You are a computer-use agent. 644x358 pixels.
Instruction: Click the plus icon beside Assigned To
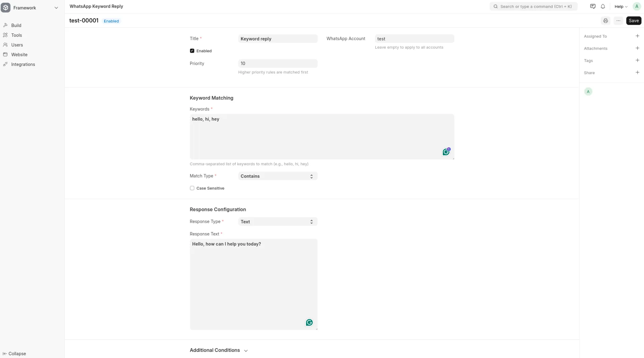tap(637, 36)
